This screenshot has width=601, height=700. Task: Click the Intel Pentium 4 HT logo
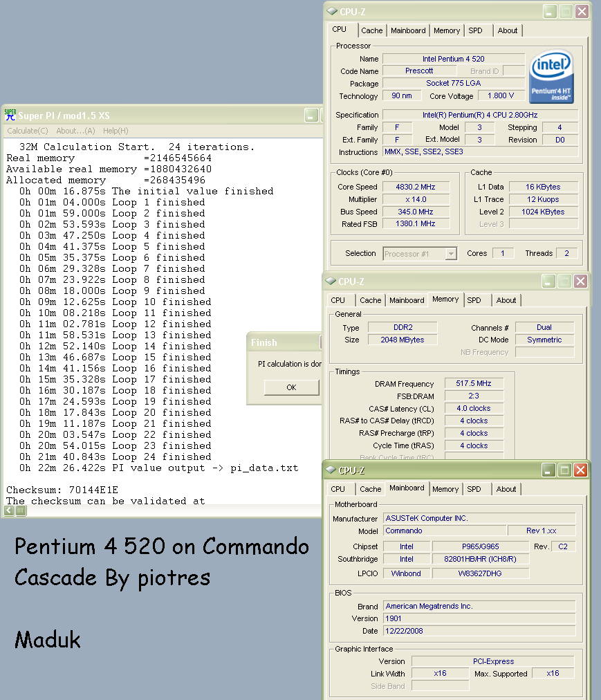tap(551, 76)
